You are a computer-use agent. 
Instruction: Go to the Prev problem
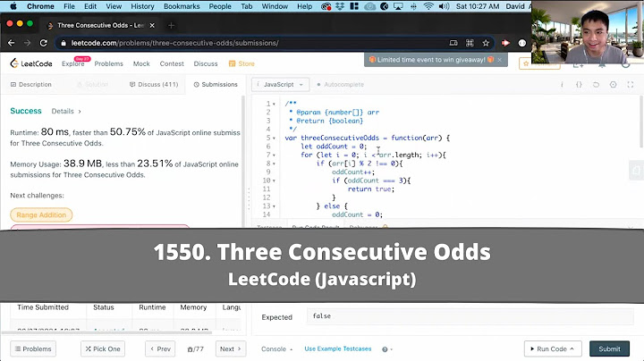click(160, 349)
